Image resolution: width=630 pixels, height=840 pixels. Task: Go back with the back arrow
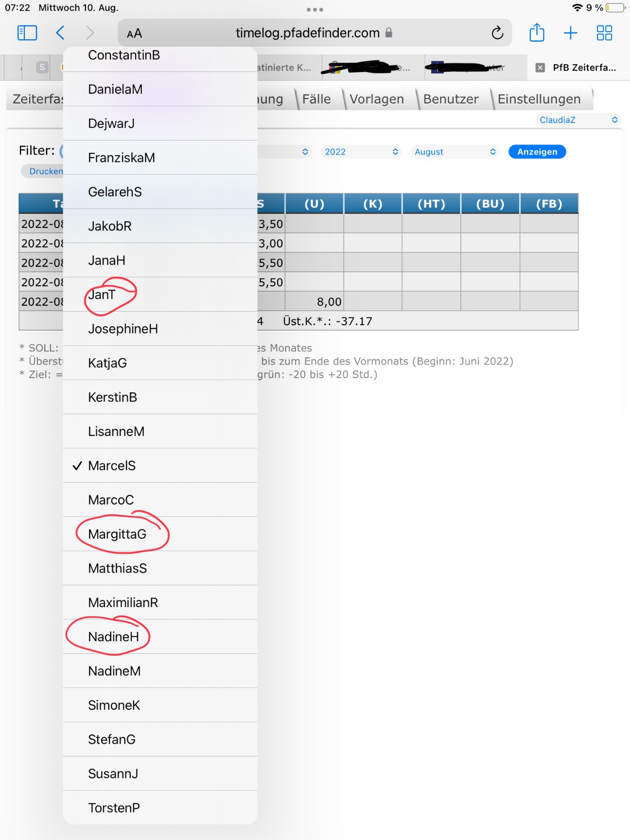coord(60,33)
